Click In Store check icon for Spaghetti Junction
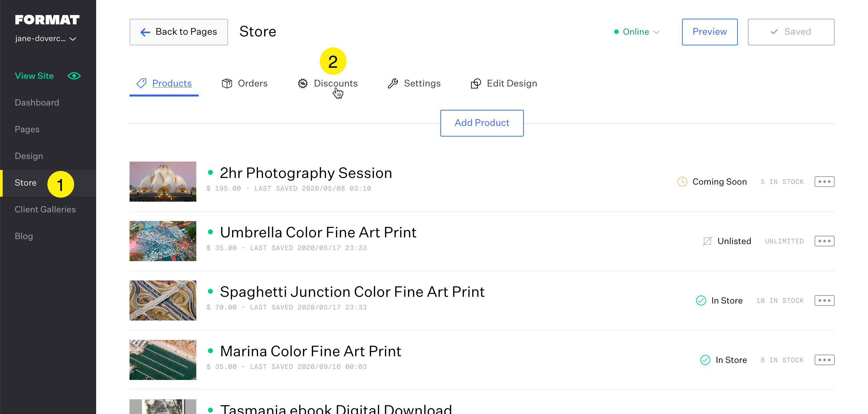Screen dimensions: 868x414 click(x=701, y=300)
